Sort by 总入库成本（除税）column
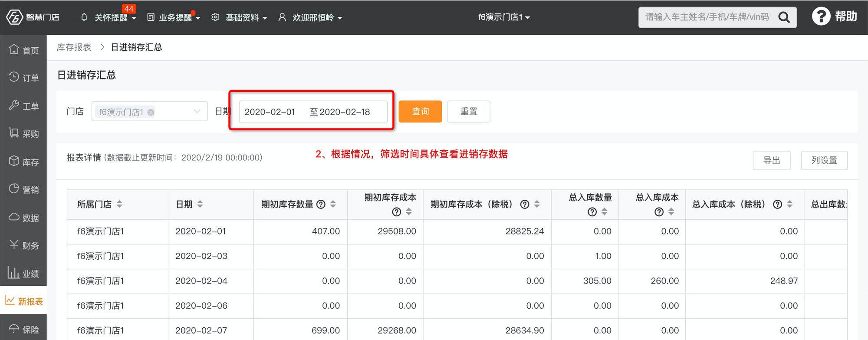Screen dimensions: 868x340 [x=789, y=204]
